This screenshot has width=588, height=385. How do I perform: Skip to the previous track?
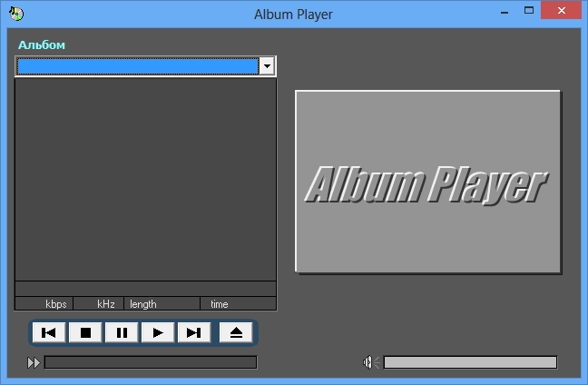point(49,333)
